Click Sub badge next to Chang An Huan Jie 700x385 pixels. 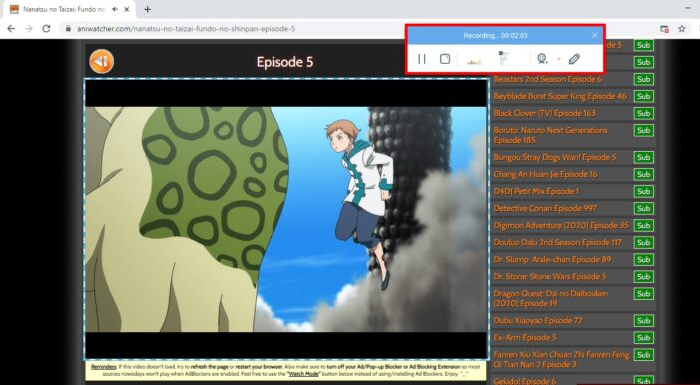coord(643,174)
